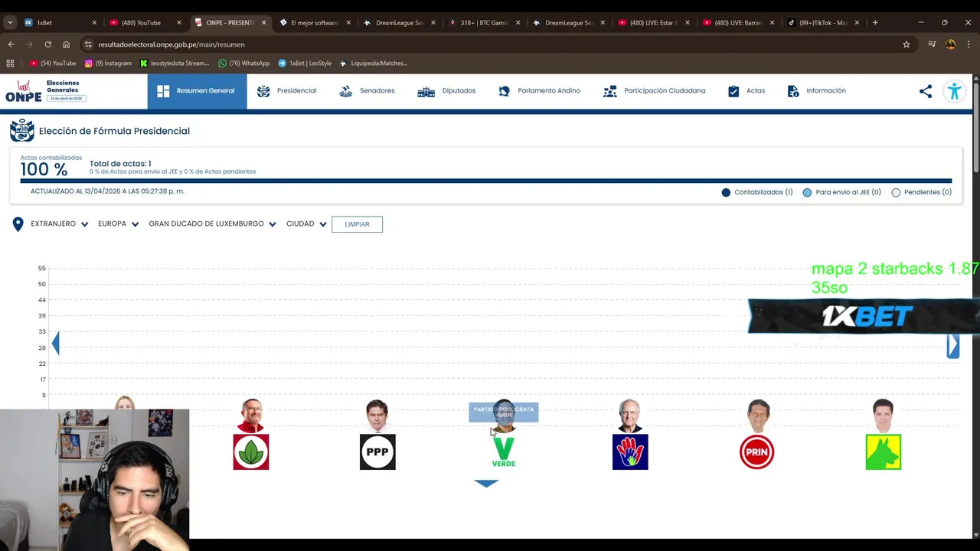Switch to the Senadores tab

[x=367, y=91]
